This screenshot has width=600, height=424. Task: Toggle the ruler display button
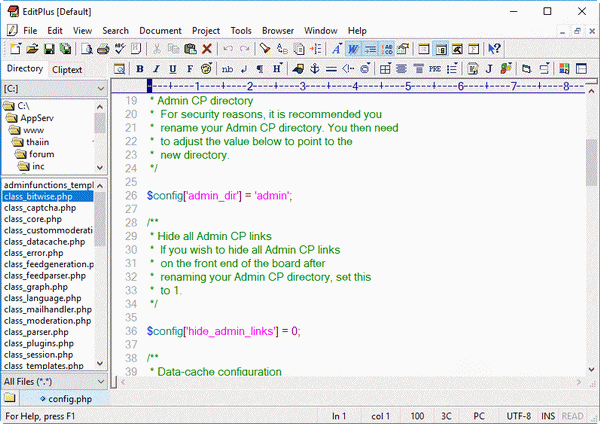pos(371,48)
